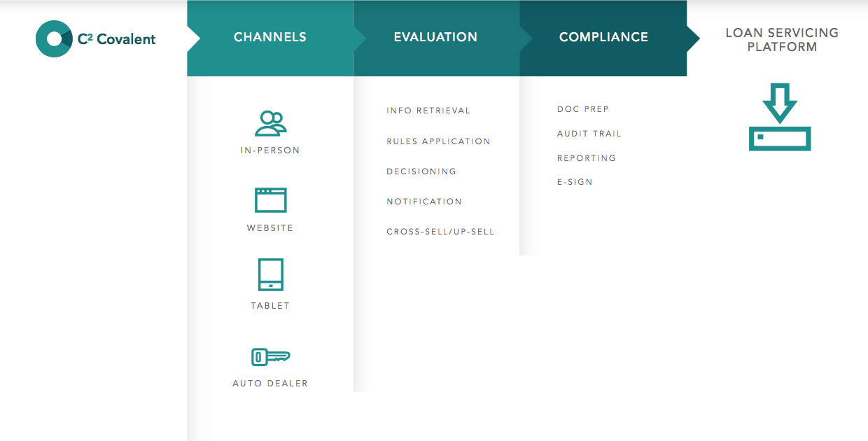Click the arrow left of the Channels header
The width and height of the screenshot is (868, 441).
click(x=193, y=37)
